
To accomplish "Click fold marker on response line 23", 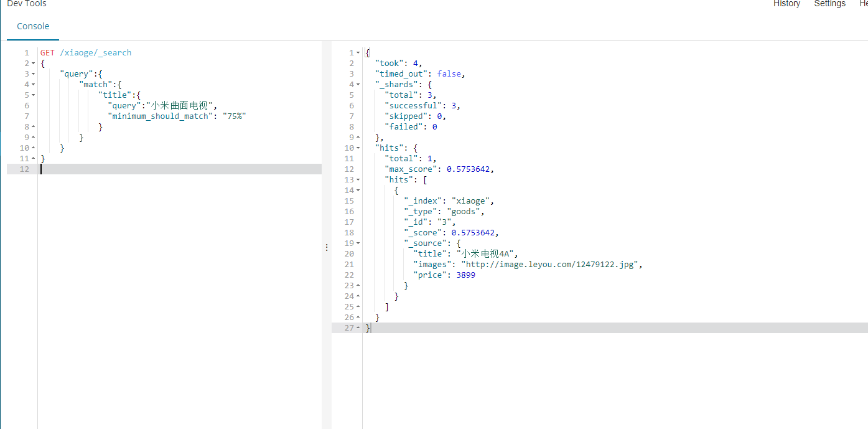I will tap(358, 286).
